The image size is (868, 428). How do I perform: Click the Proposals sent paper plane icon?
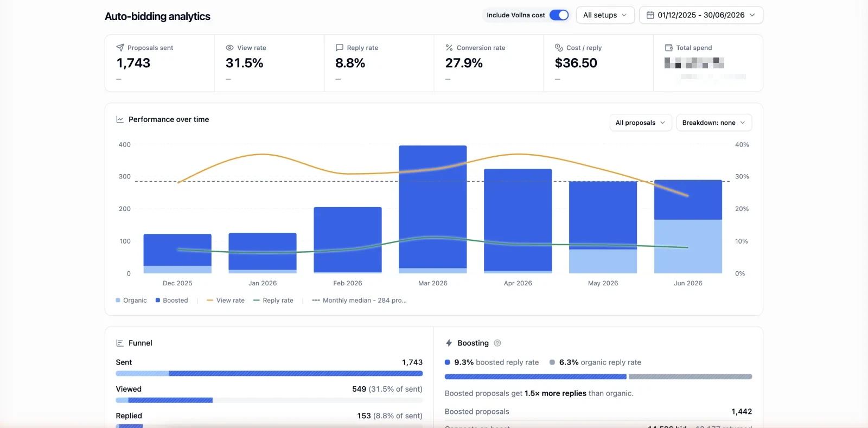pyautogui.click(x=120, y=48)
